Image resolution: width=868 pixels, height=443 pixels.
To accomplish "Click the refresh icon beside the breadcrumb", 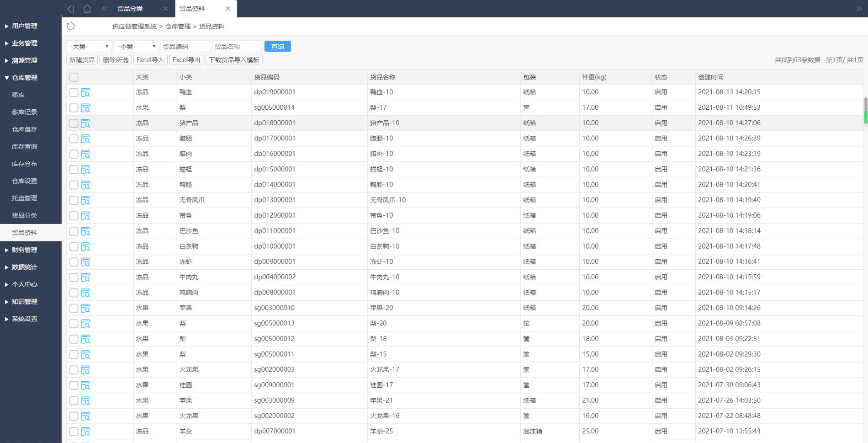I will click(71, 27).
